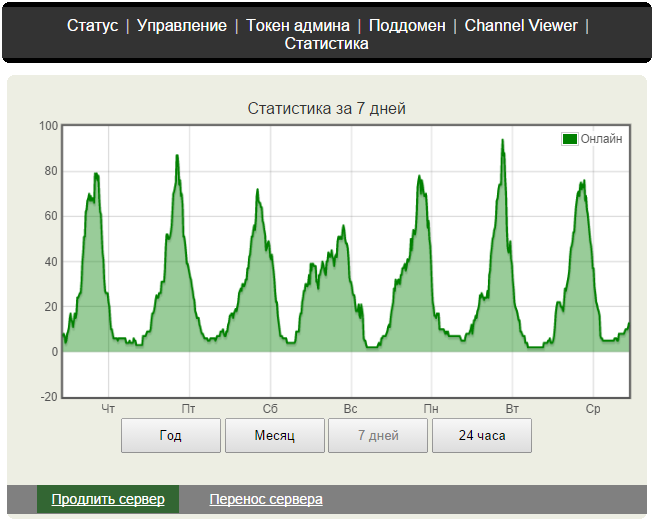
Task: Click the Чт label on the x-axis
Action: (x=109, y=409)
